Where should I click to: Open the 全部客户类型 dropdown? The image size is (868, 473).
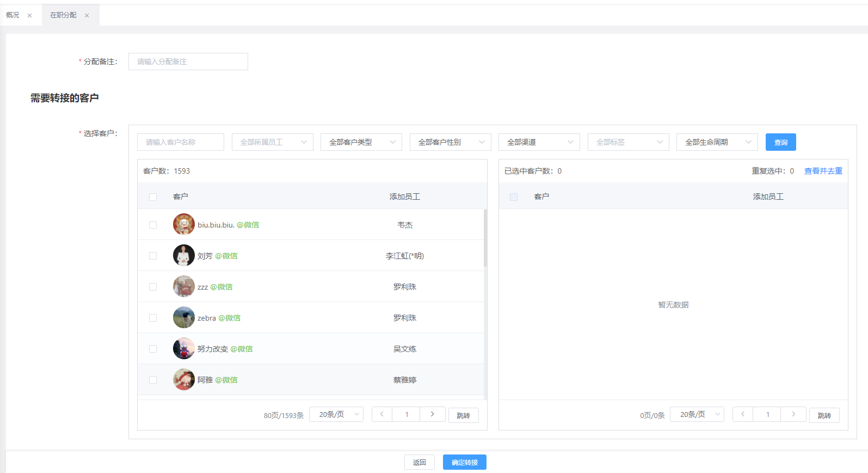361,142
